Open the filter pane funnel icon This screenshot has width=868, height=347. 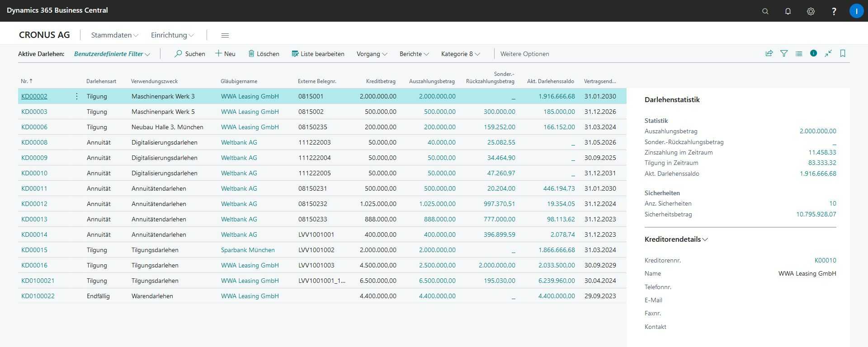coord(784,53)
